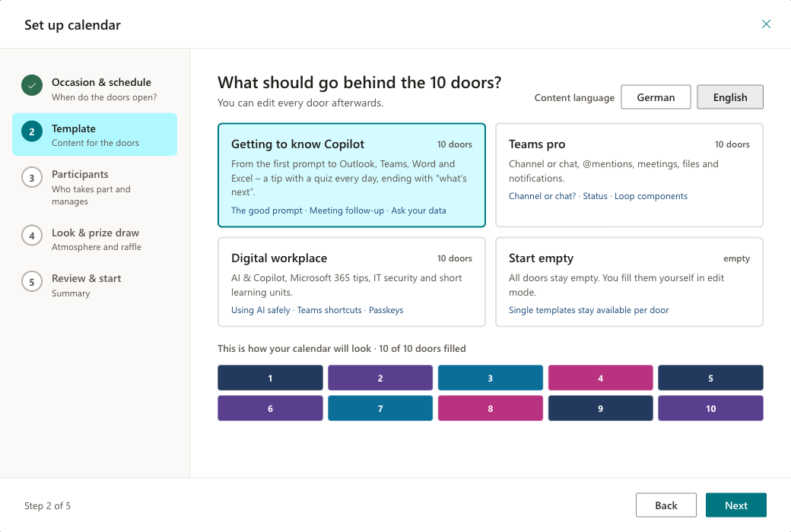Select the Template step
Image resolution: width=791 pixels, height=532 pixels.
click(95, 134)
